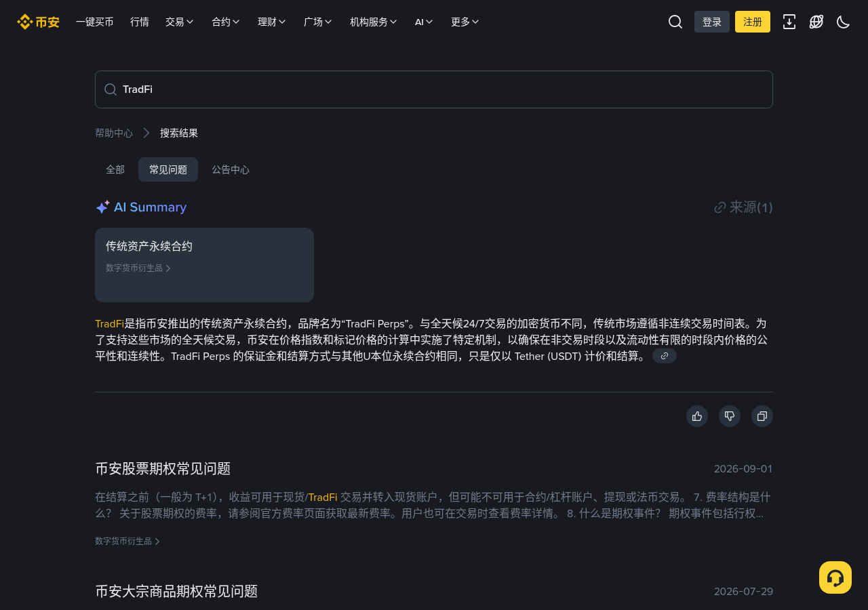Expand the 交易 dropdown menu
Image resolution: width=868 pixels, height=610 pixels.
(x=180, y=22)
